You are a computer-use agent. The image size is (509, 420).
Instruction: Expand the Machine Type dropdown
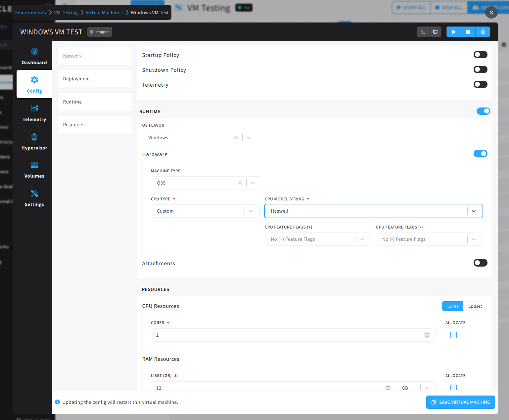tap(253, 183)
